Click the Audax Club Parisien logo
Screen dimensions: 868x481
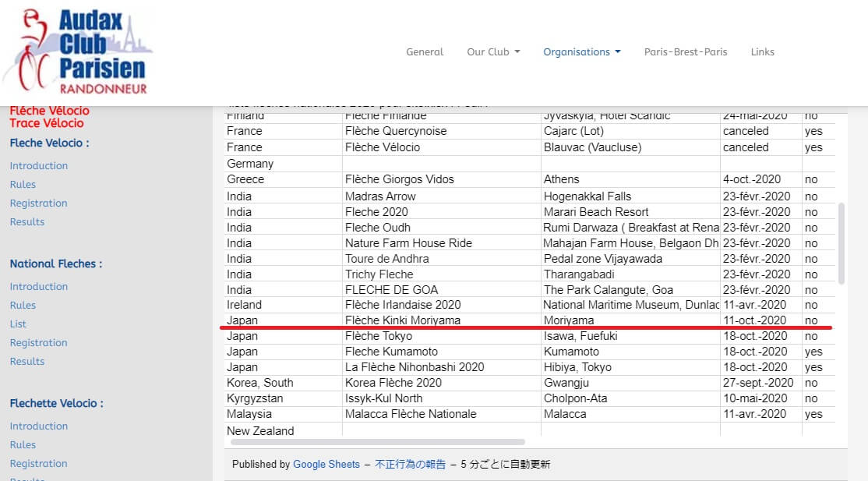pyautogui.click(x=77, y=51)
